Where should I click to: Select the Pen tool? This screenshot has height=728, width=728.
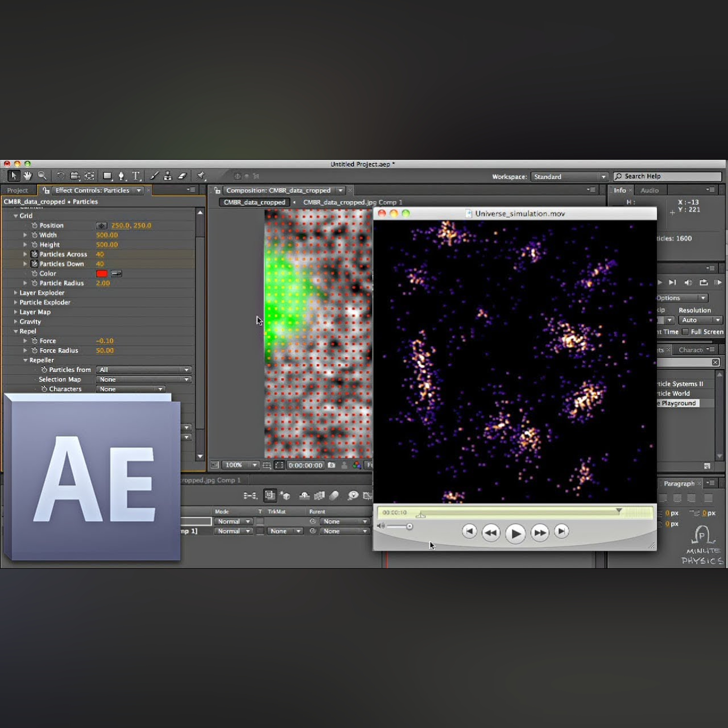(121, 176)
